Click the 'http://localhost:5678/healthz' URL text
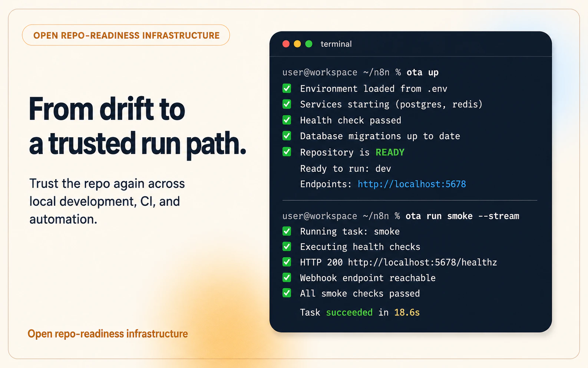 click(422, 262)
